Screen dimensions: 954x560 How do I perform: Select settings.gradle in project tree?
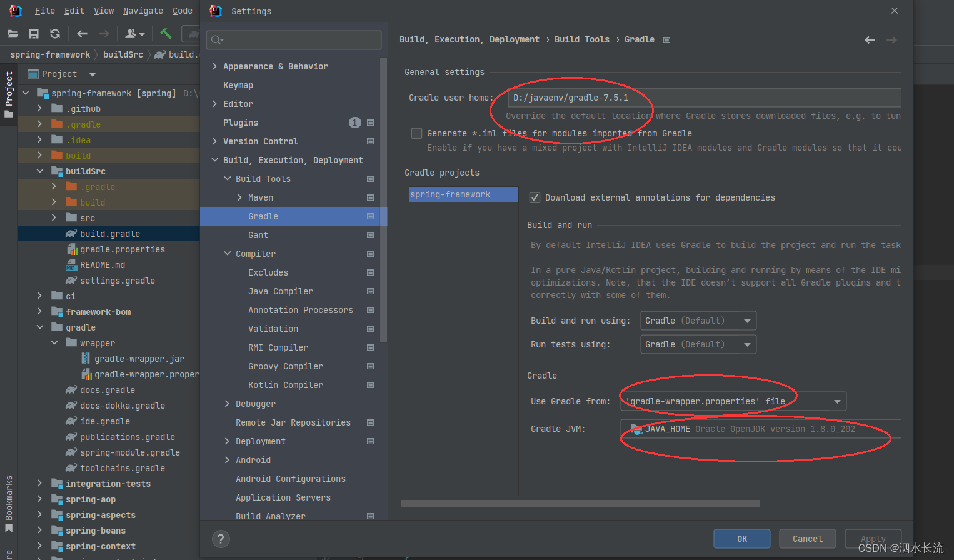pyautogui.click(x=118, y=281)
